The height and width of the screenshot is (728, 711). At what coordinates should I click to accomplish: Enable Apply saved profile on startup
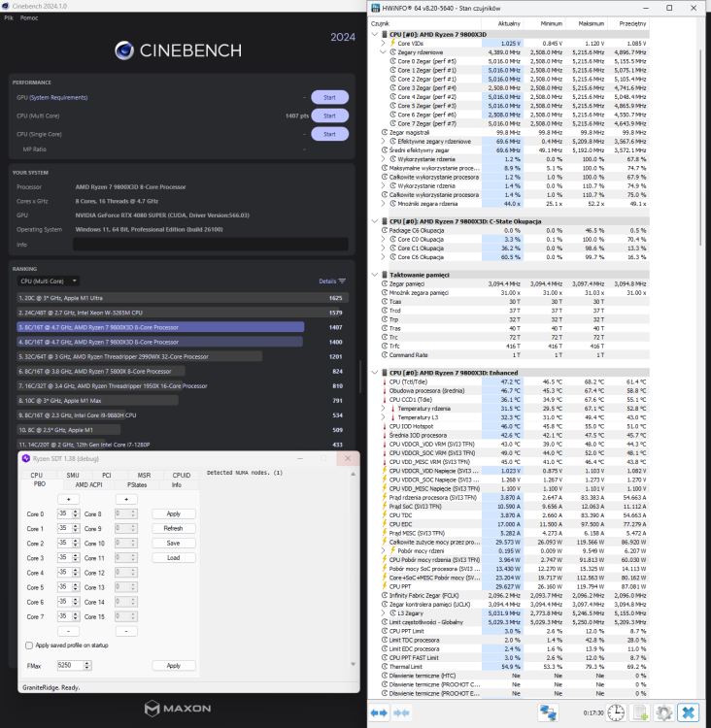click(x=28, y=645)
